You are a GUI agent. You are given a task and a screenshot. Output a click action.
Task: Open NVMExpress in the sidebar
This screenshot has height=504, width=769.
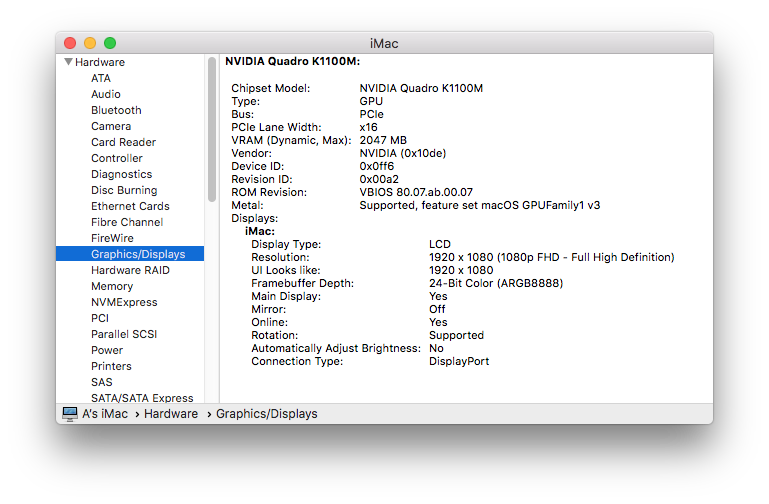[124, 302]
